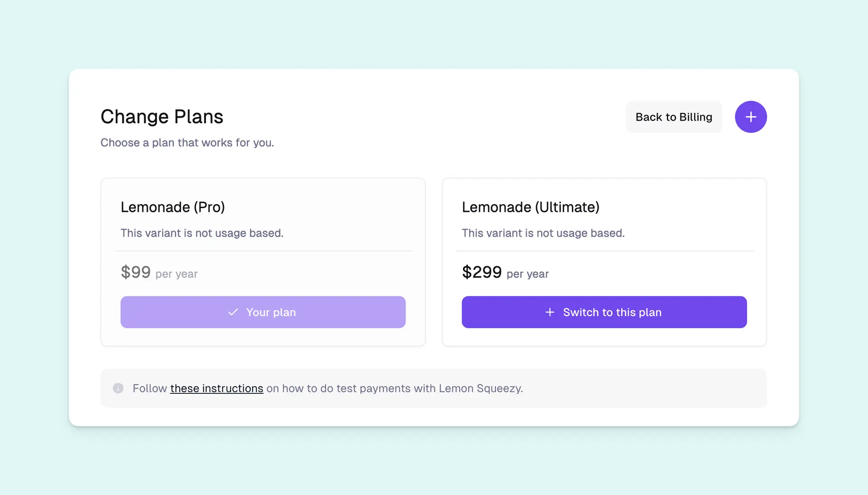Click the Change Plans heading
The width and height of the screenshot is (868, 495).
click(162, 117)
